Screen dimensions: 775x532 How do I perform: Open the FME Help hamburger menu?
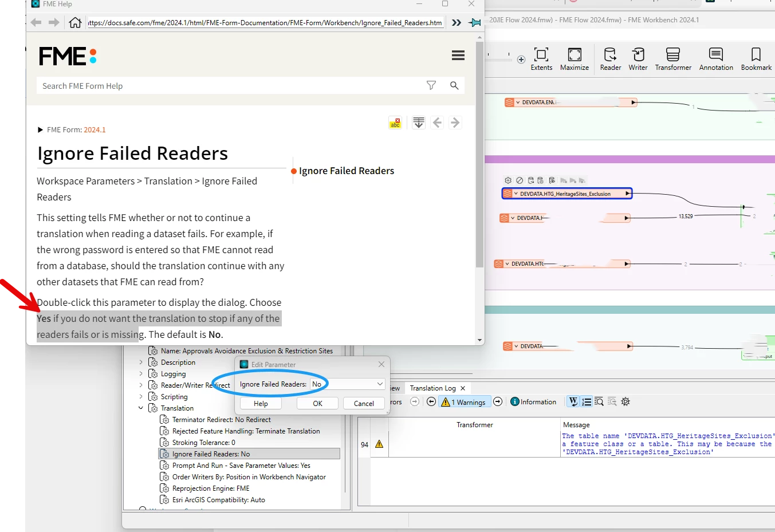458,56
